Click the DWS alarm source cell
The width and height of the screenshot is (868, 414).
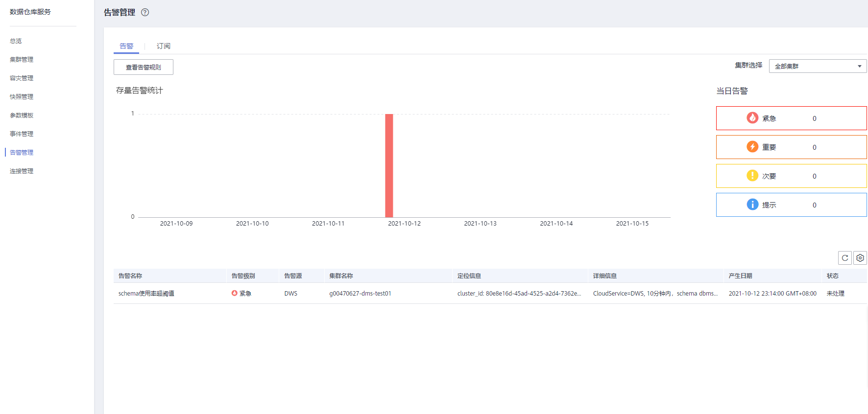coord(291,294)
